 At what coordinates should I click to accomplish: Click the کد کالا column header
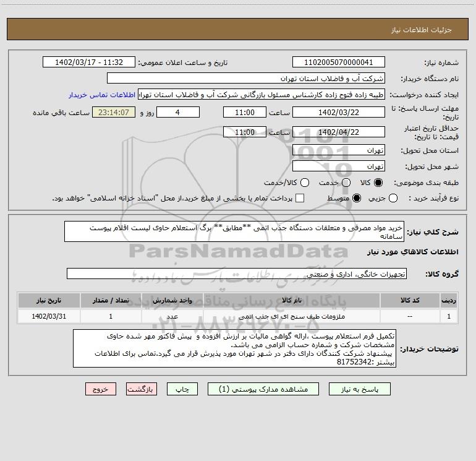410,300
